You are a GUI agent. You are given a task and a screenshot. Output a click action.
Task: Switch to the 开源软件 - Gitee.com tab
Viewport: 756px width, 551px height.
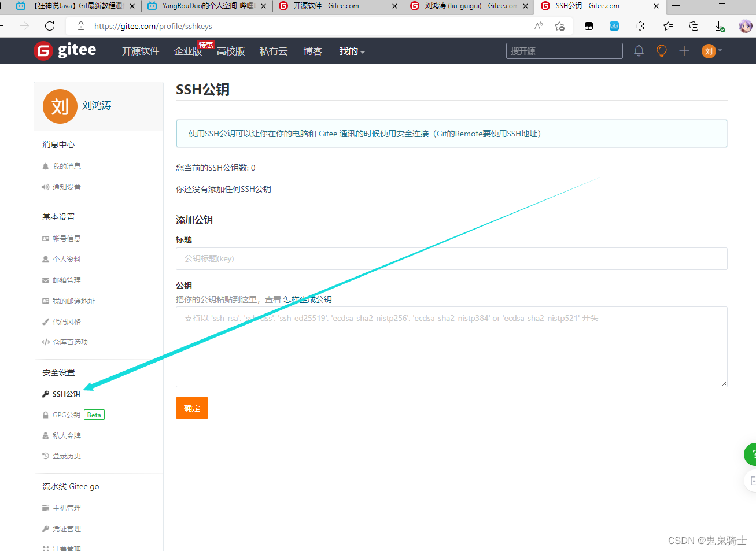pyautogui.click(x=338, y=6)
